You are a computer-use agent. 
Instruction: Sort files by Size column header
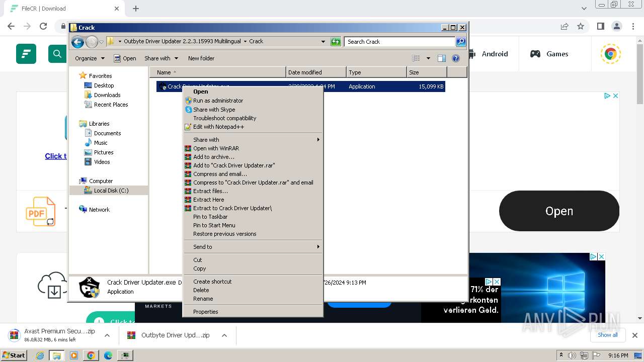point(427,72)
